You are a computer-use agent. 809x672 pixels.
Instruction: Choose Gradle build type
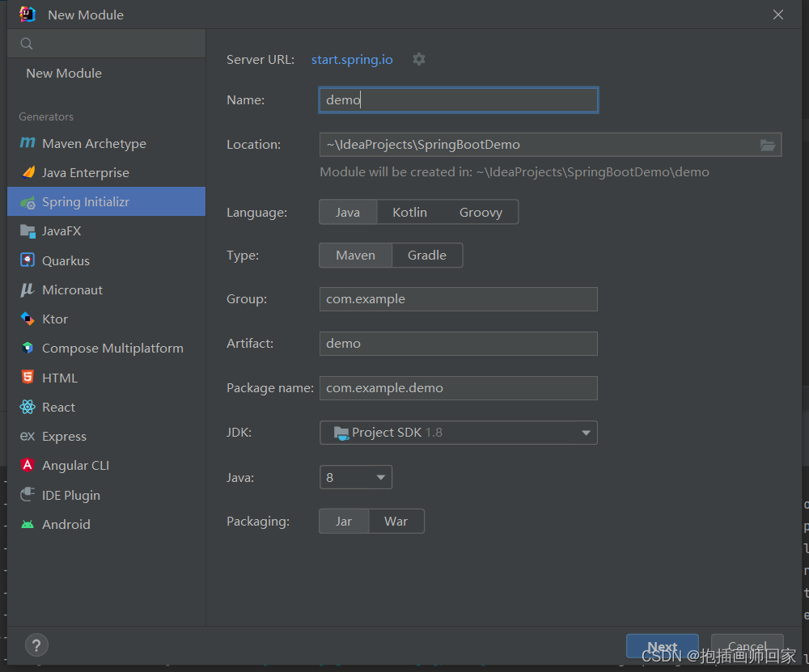(x=427, y=256)
